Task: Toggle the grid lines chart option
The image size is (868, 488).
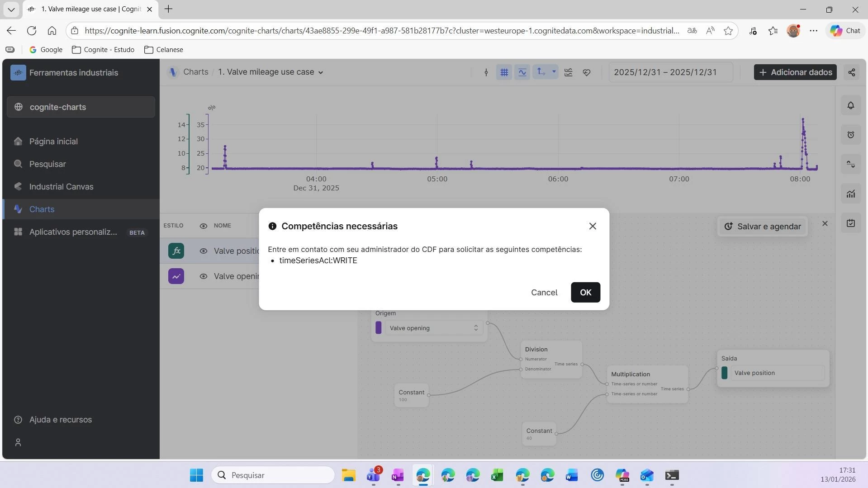Action: point(504,72)
